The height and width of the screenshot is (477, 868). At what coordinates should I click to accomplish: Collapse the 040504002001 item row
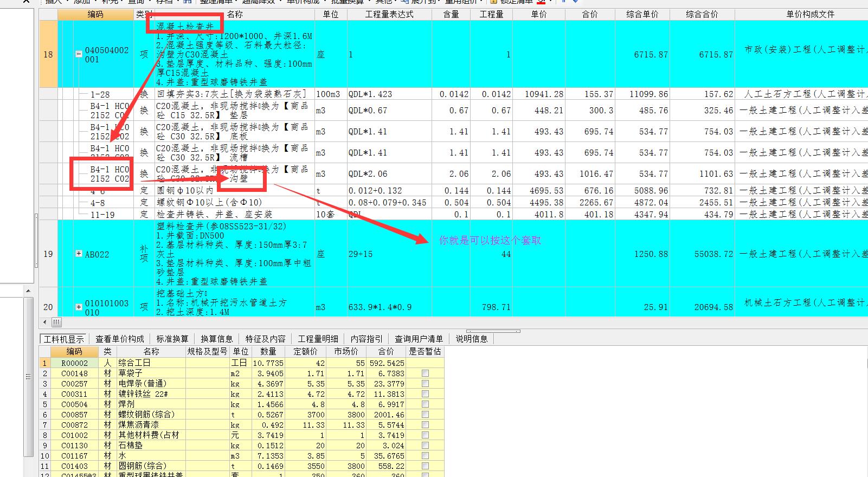click(x=79, y=54)
